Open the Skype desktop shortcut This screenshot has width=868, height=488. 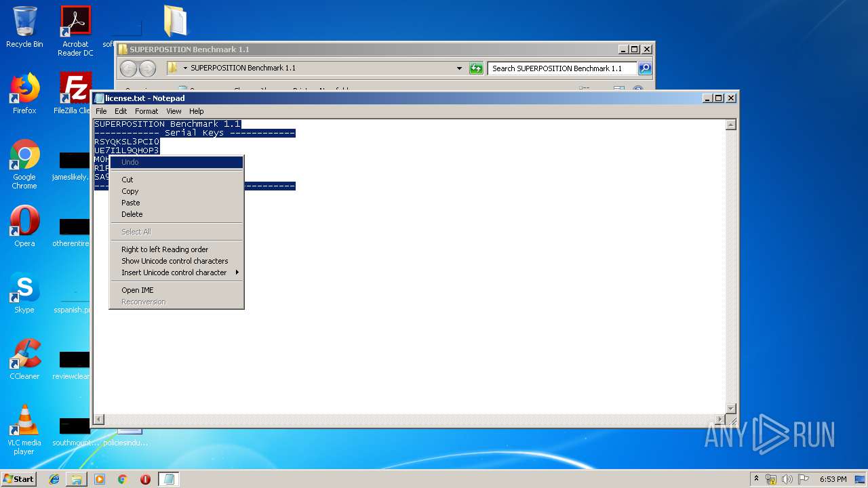click(x=24, y=293)
